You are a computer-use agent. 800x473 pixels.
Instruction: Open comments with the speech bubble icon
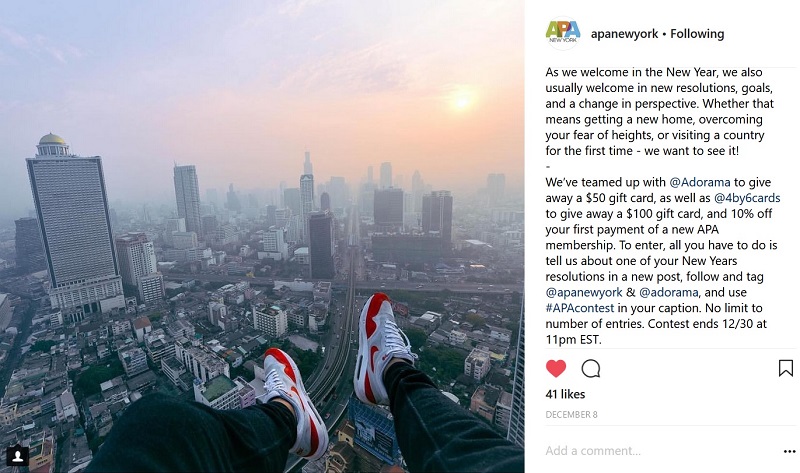[x=590, y=368]
